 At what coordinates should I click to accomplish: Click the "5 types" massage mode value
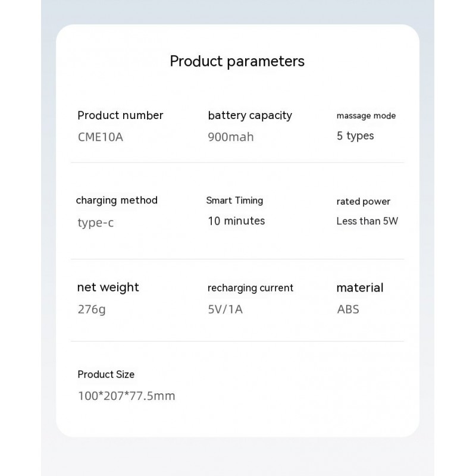[x=355, y=136]
